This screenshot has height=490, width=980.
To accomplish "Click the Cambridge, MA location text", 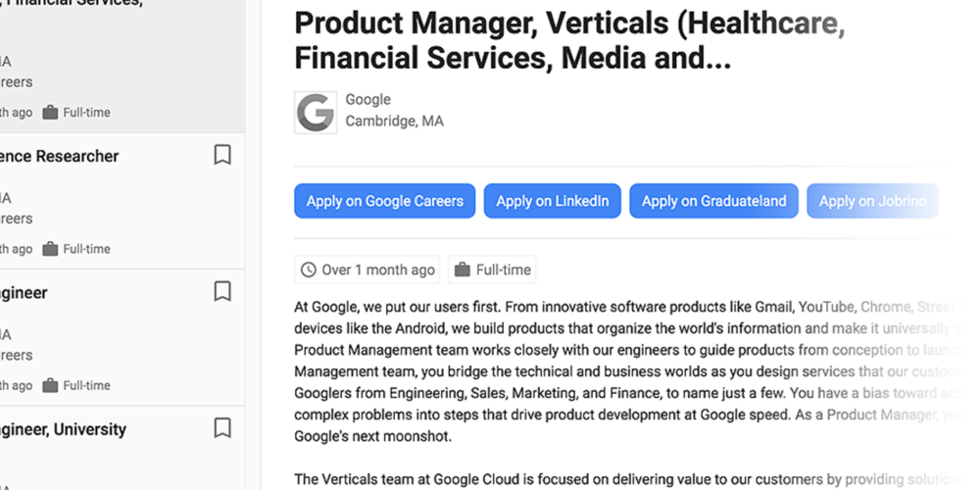I will [x=394, y=121].
